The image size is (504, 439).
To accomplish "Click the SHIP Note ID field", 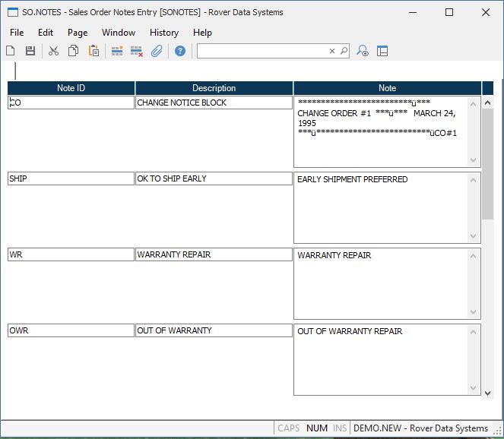I will click(x=71, y=178).
